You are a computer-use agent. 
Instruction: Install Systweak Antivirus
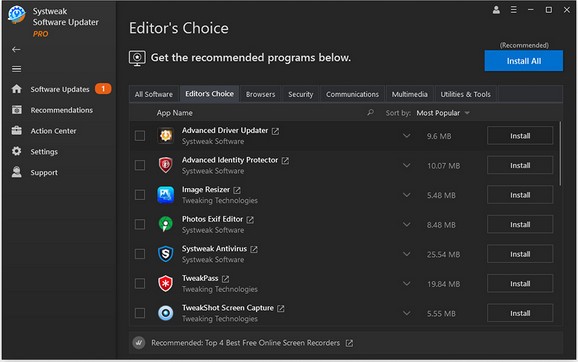[x=520, y=254]
